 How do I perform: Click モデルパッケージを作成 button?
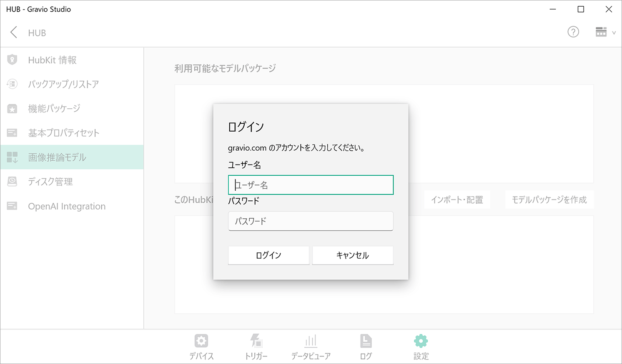coord(549,200)
